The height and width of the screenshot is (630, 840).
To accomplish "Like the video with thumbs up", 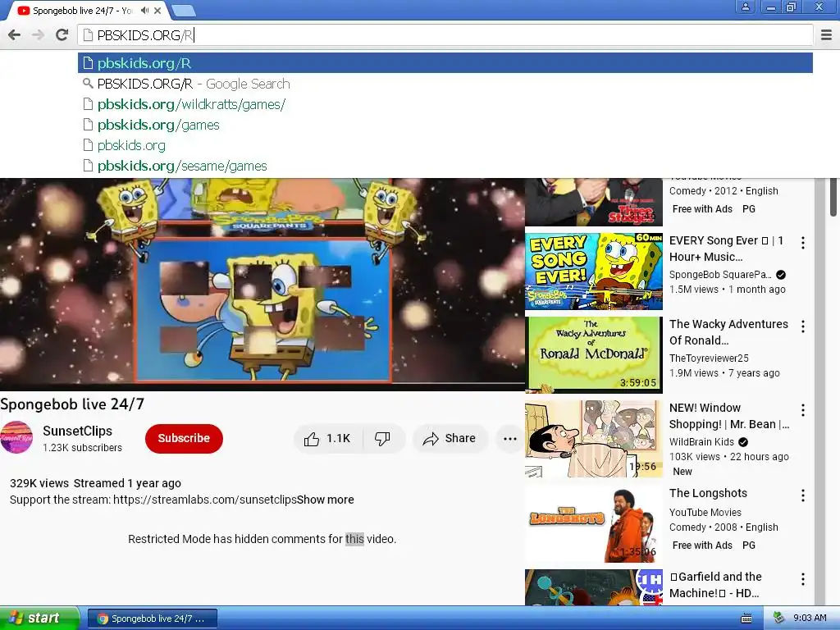I will coord(328,439).
